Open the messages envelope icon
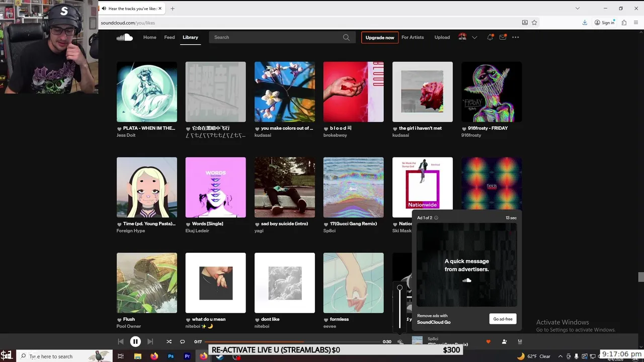The height and width of the screenshot is (362, 644). click(x=503, y=37)
